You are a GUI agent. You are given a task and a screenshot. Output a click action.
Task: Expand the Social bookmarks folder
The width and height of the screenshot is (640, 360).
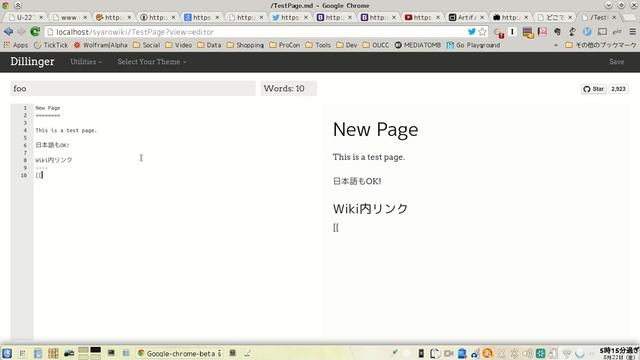(x=147, y=45)
